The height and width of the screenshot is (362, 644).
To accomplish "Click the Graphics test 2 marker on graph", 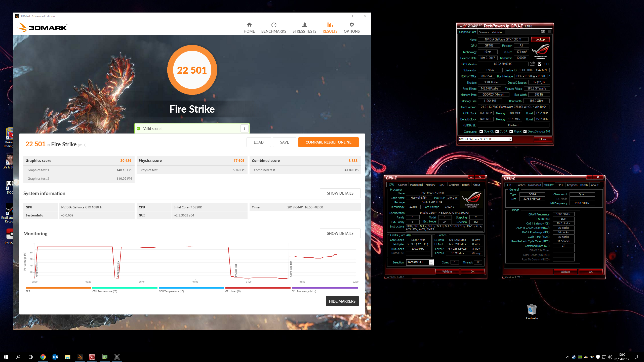I will [x=118, y=269].
